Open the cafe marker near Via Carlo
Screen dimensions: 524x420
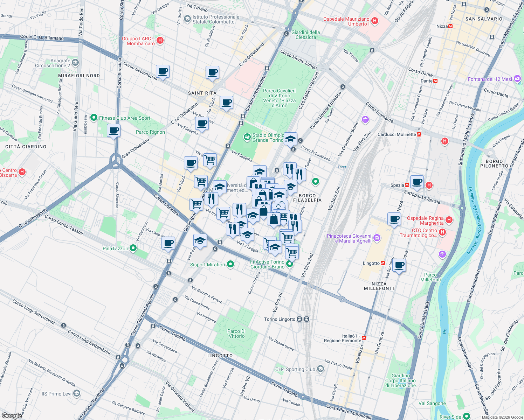168,243
